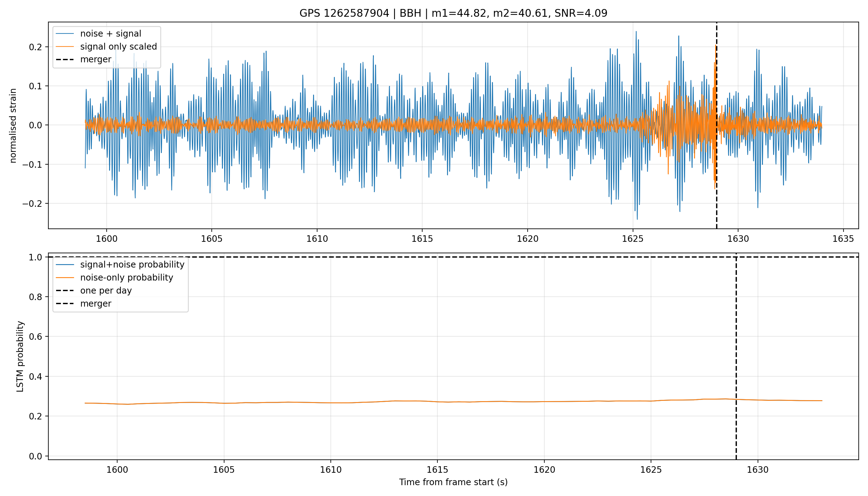Click 'one per day' legend entry
The width and height of the screenshot is (868, 496).
[x=106, y=290]
